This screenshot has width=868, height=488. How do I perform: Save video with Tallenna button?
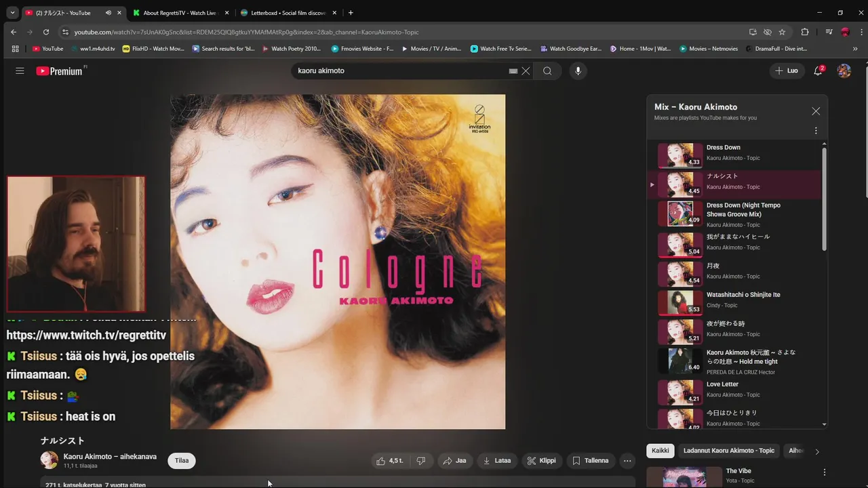point(590,461)
